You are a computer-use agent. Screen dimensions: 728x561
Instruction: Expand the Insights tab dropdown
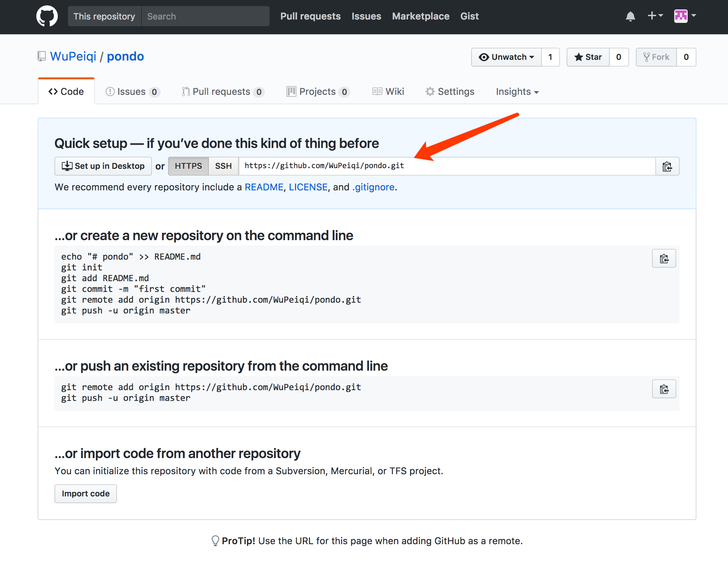(517, 91)
